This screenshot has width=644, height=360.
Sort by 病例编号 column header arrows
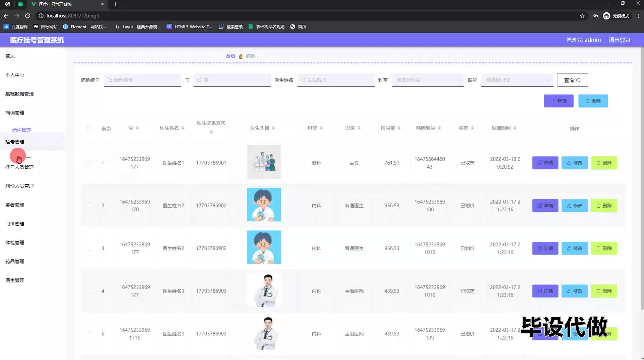(439, 128)
